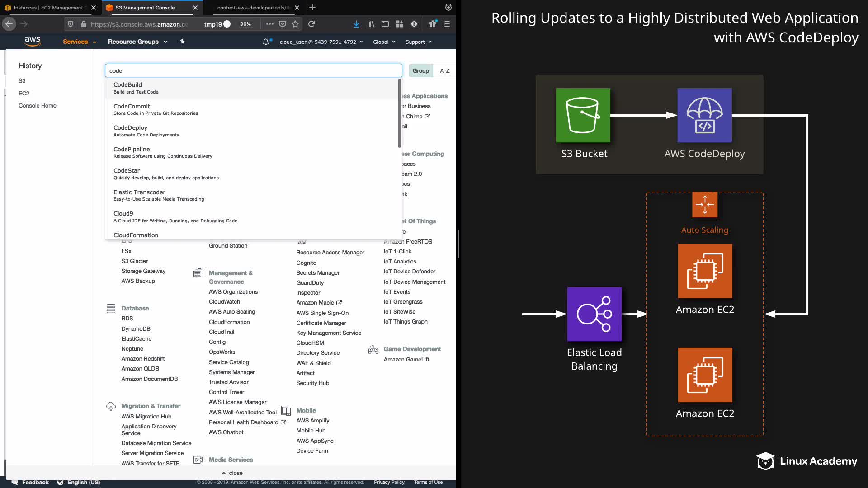
Task: Switch to Instances EC2 Management tab
Action: click(x=48, y=8)
